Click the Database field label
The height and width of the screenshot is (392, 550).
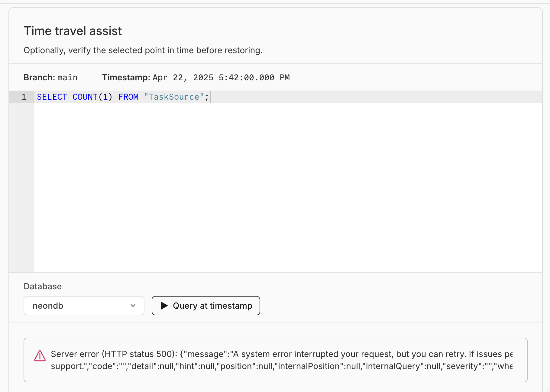[x=43, y=286]
